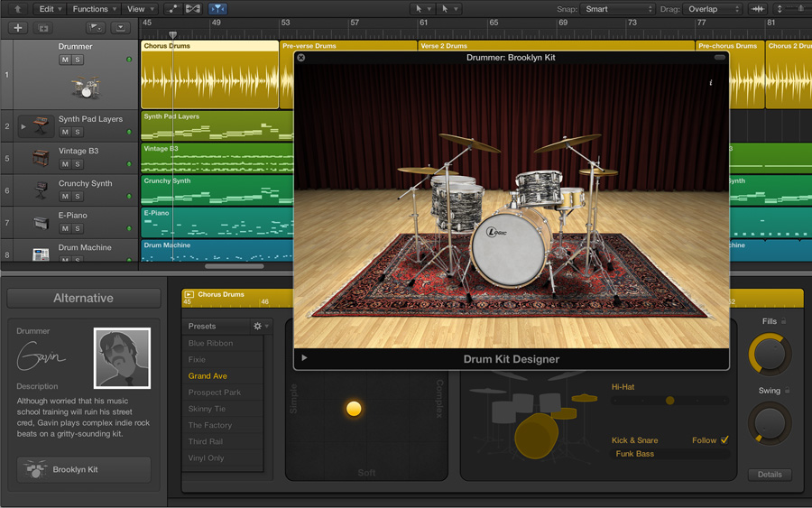This screenshot has width=812, height=508.
Task: Open the Snap dropdown set to Smart
Action: 618,9
